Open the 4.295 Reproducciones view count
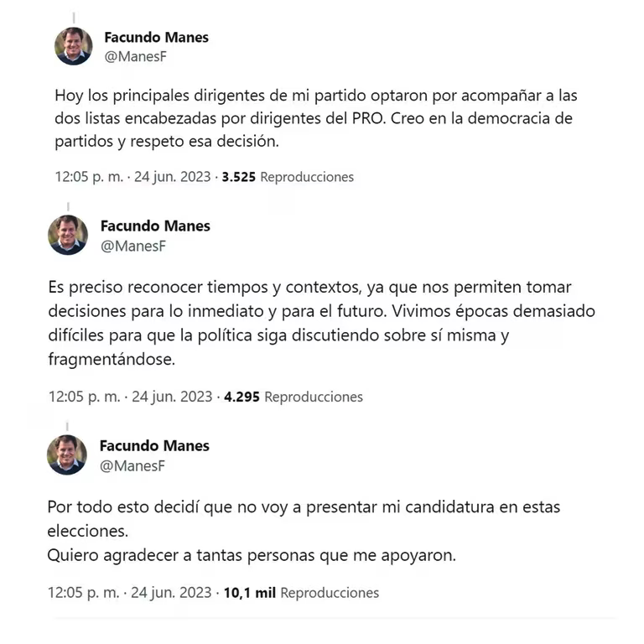The image size is (644, 644). [x=293, y=397]
